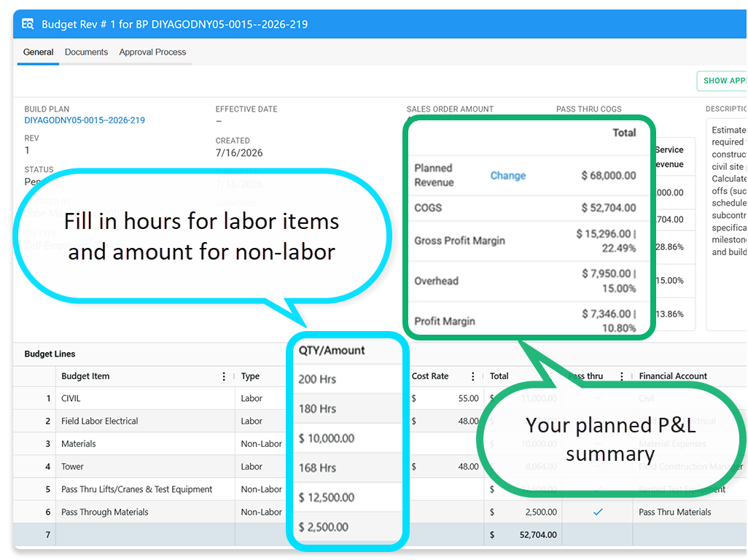
Task: Select Pass Thru Lifts/Cranes & Test Equipment row
Action: point(146,489)
